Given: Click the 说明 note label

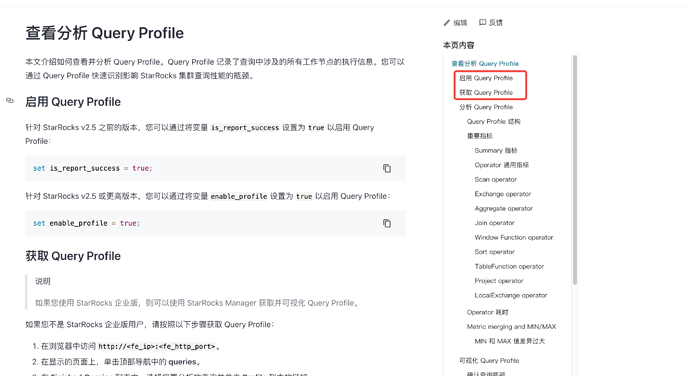Looking at the screenshot, I should pyautogui.click(x=43, y=281).
